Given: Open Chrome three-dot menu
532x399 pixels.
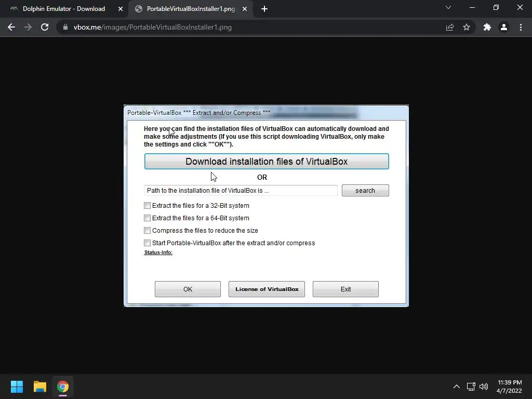Looking at the screenshot, I should point(521,27).
